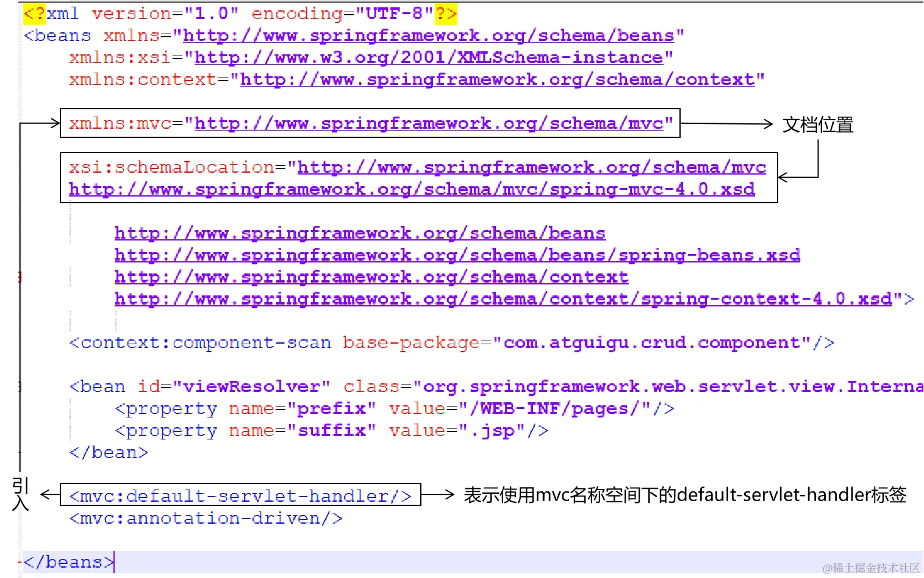This screenshot has width=924, height=578.
Task: Open the schema/beans URL above spring-beans.xsd
Action: [x=360, y=234]
